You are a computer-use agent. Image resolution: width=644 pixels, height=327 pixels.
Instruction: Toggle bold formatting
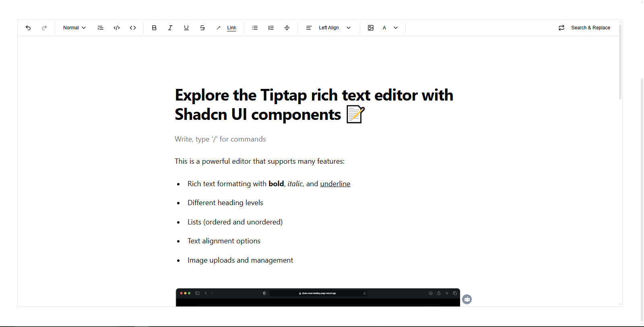(154, 28)
